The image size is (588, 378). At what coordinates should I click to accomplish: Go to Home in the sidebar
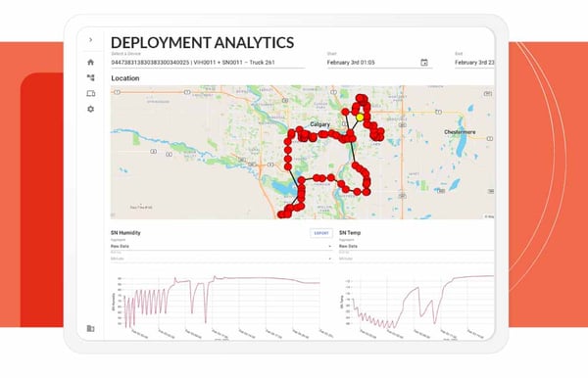click(91, 63)
